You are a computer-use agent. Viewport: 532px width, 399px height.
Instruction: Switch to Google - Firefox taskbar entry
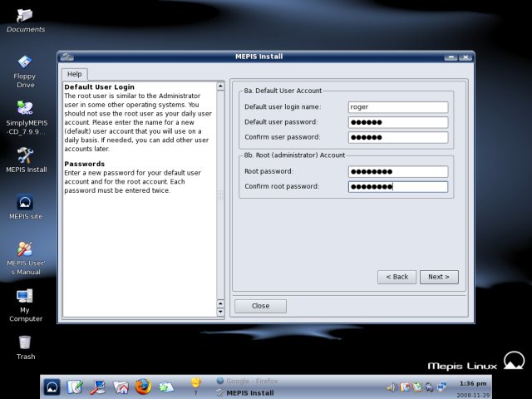pos(248,381)
